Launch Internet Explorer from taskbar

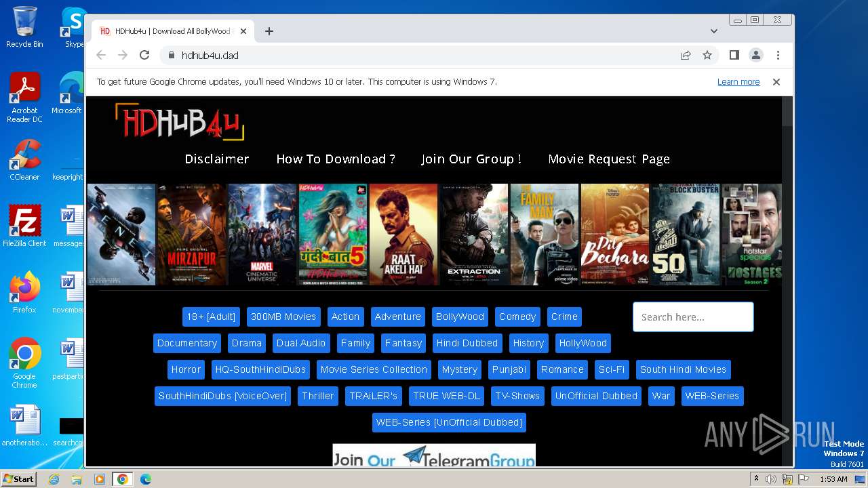pos(54,479)
